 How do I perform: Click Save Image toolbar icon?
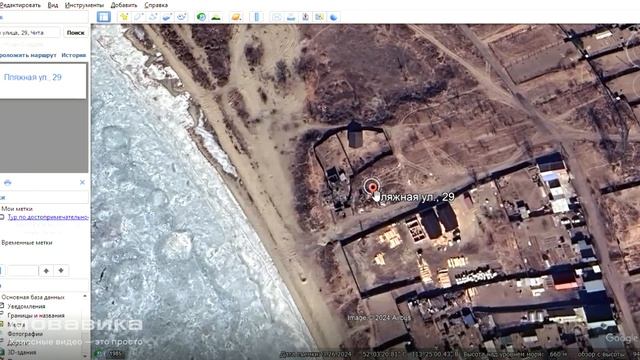click(x=305, y=17)
